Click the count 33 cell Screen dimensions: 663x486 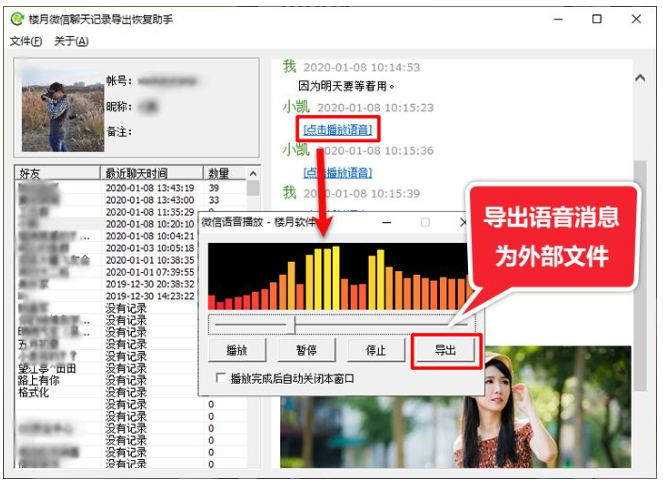tap(214, 200)
